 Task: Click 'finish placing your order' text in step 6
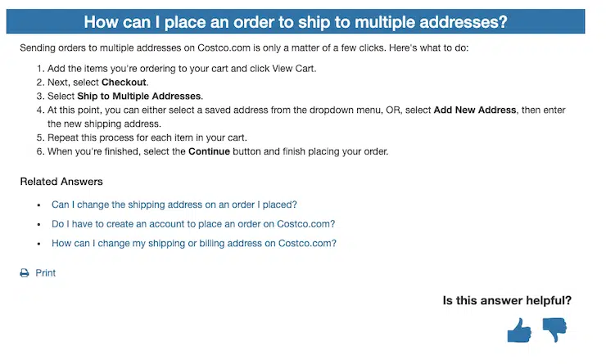tap(328, 151)
